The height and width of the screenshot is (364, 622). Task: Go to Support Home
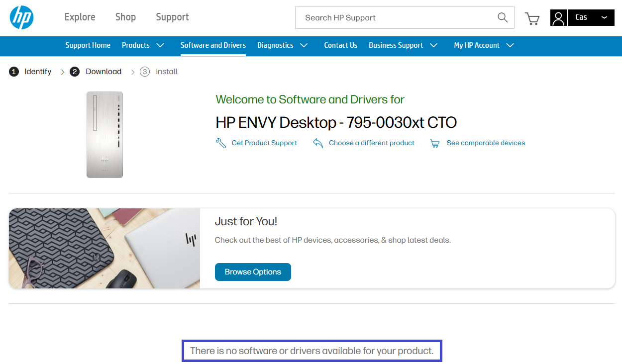click(88, 45)
